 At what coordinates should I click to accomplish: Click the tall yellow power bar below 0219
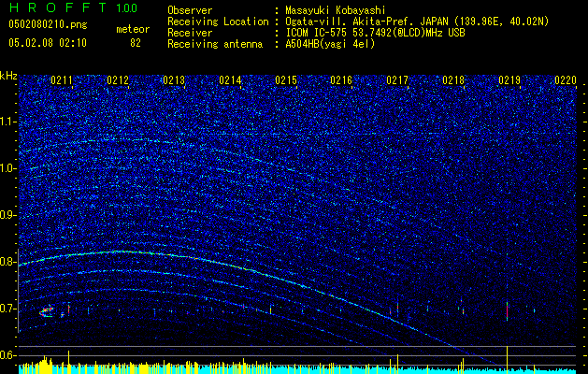pyautogui.click(x=507, y=360)
